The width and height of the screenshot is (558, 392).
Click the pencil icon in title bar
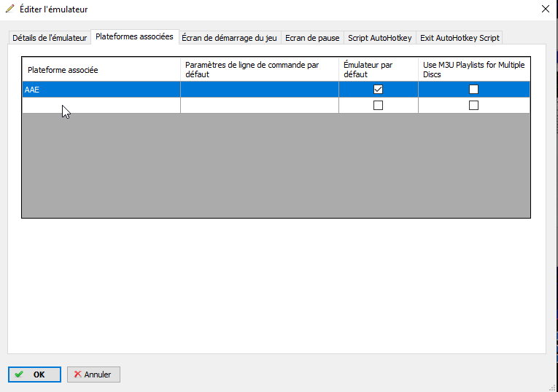(x=9, y=9)
